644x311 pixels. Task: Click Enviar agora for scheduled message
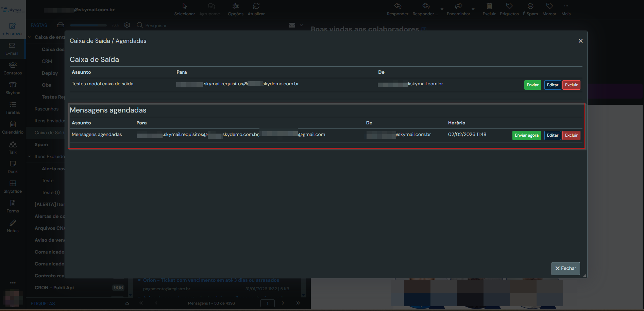click(x=526, y=135)
